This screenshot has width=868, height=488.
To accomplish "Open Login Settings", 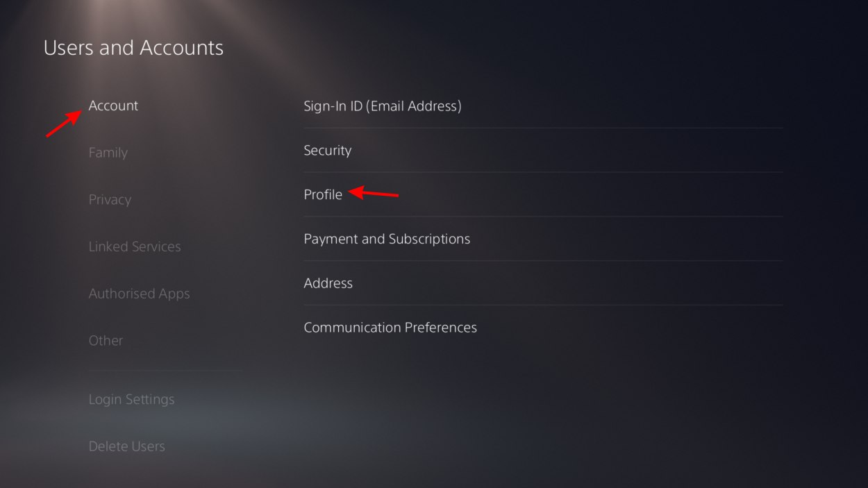I will 131,400.
